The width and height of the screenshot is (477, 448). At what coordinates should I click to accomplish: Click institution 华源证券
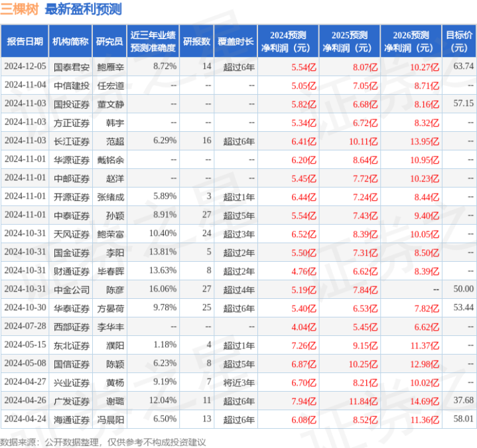coord(72,160)
